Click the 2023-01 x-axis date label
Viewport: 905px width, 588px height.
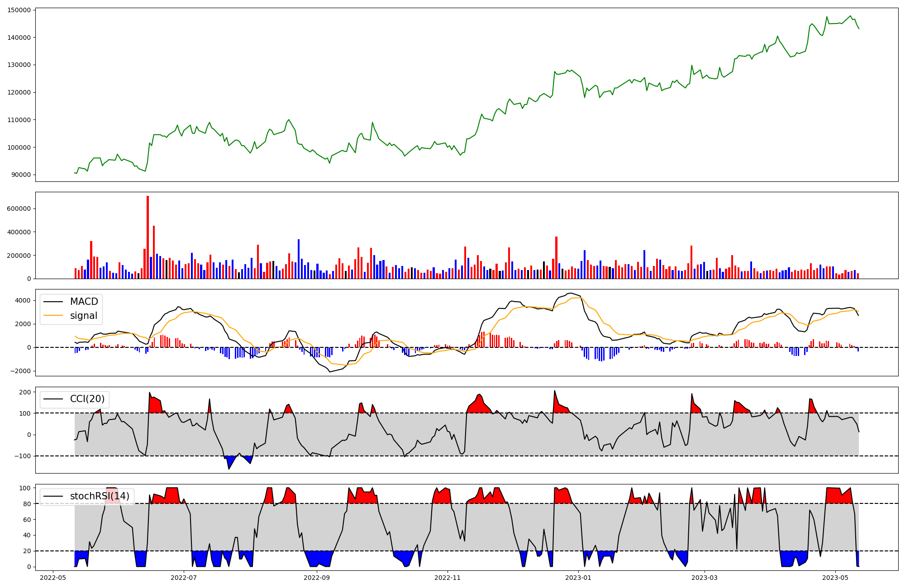[578, 578]
